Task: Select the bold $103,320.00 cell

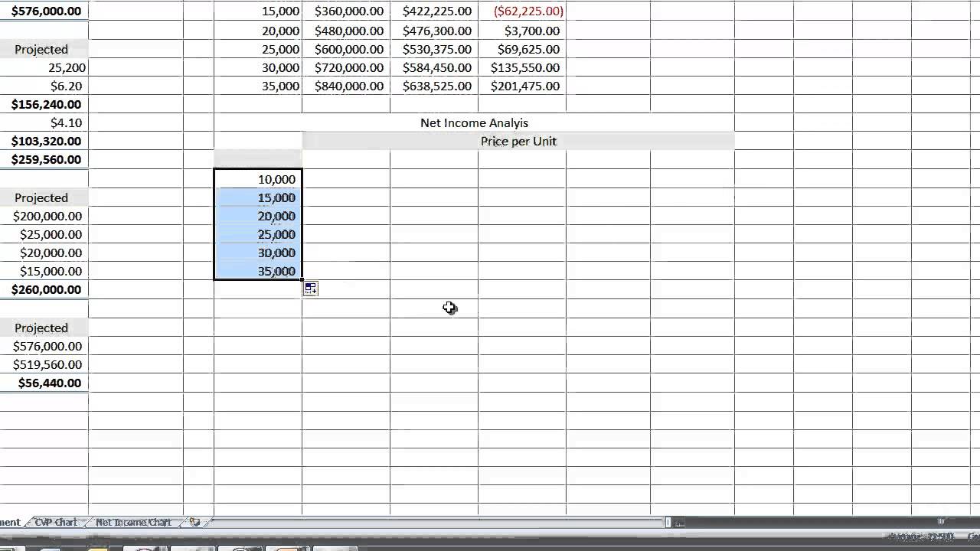Action: pyautogui.click(x=44, y=141)
